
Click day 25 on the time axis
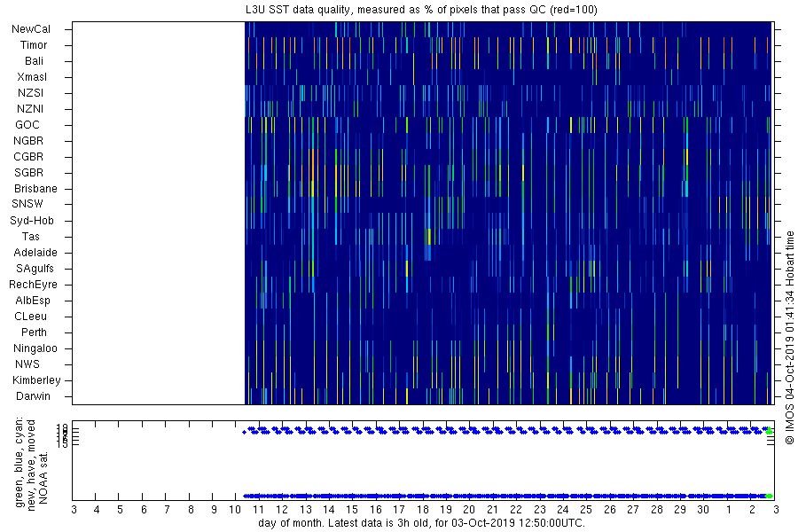[586, 510]
